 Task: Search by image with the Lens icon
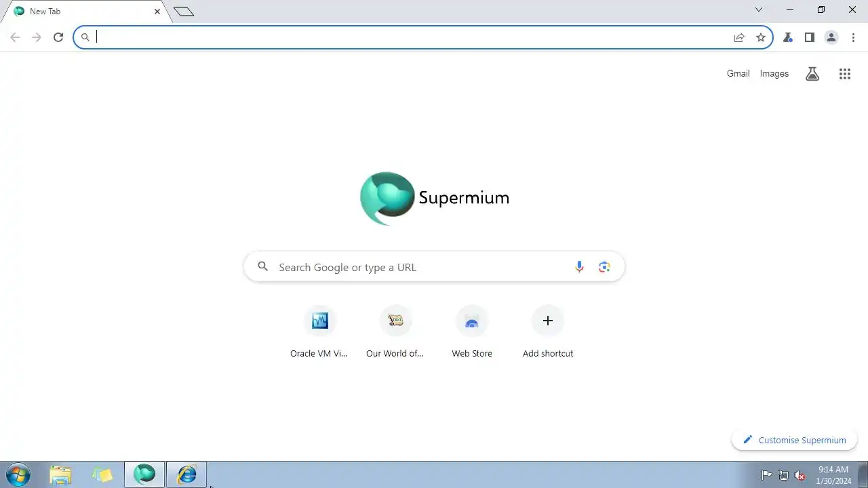(x=605, y=267)
